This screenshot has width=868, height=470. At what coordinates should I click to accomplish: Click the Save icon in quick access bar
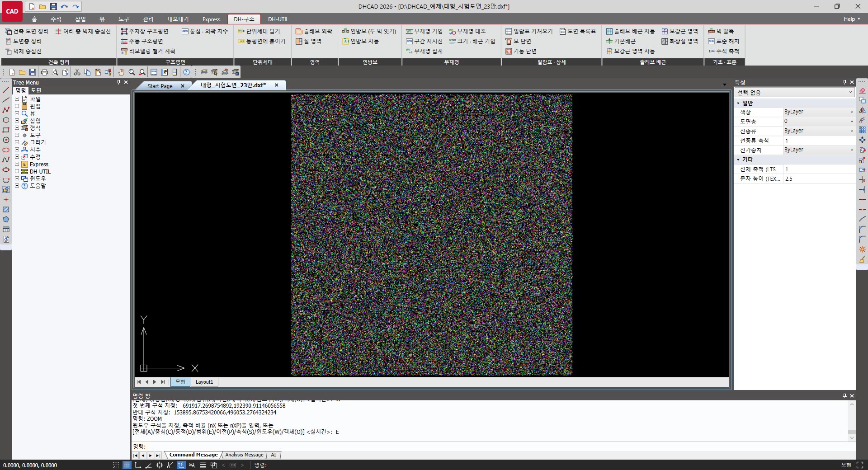(x=53, y=6)
